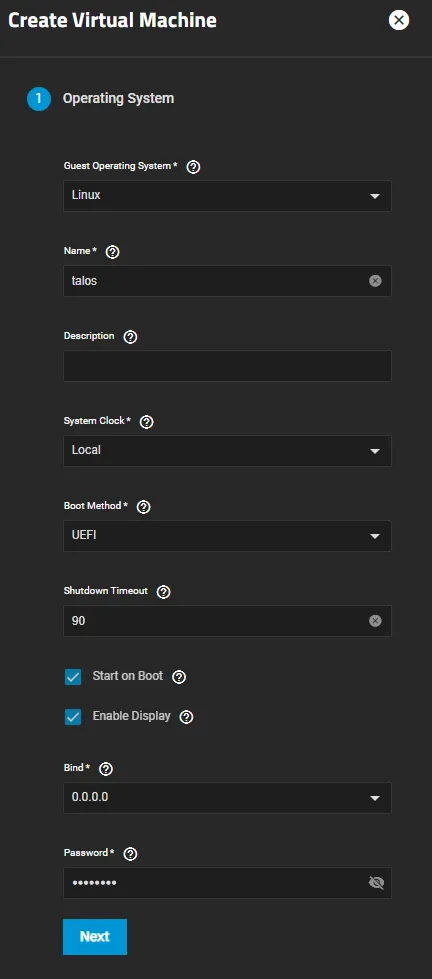Show Shutdown Timeout help tooltip
Image resolution: width=432 pixels, height=979 pixels.
pos(164,591)
